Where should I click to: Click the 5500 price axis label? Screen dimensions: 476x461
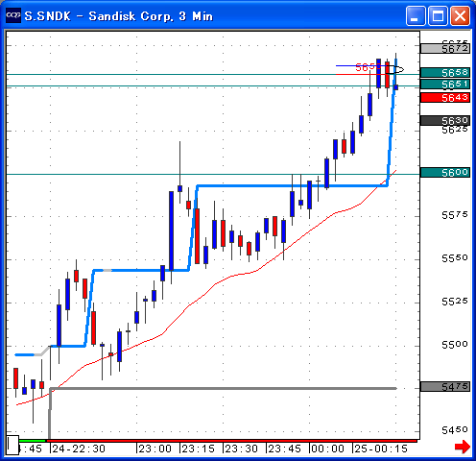click(x=455, y=345)
